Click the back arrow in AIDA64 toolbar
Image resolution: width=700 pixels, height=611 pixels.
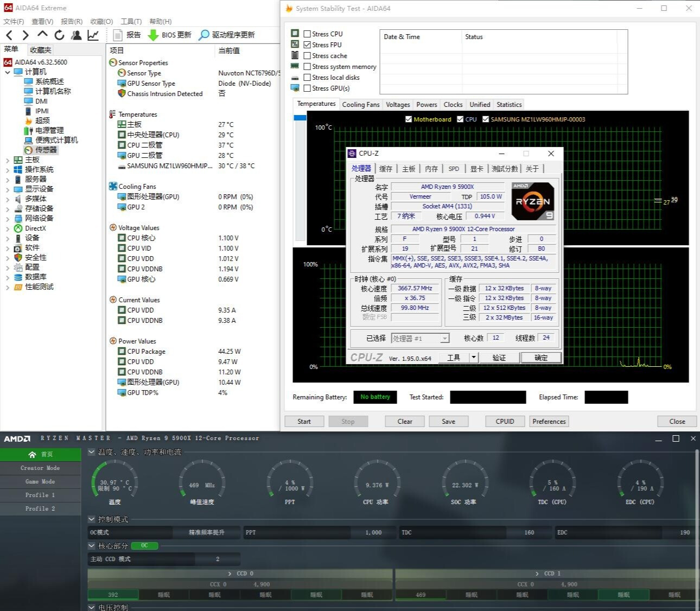pyautogui.click(x=9, y=35)
